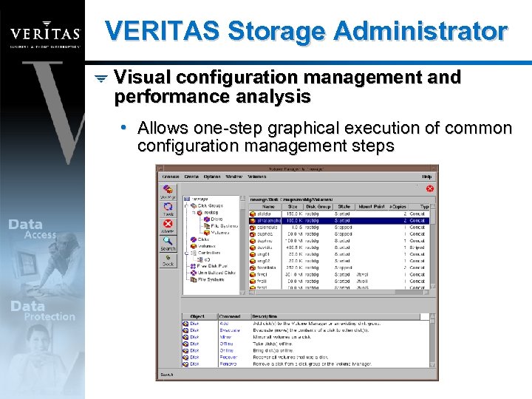
Task: Sort by the Mount Point column header
Action: click(372, 207)
